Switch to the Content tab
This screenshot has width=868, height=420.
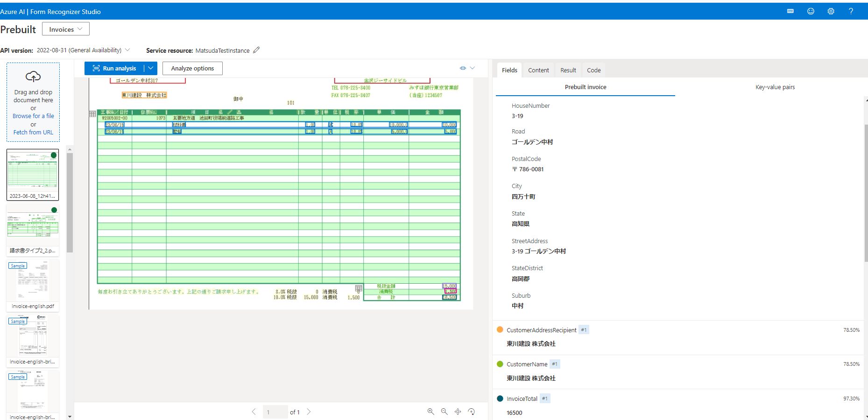[x=538, y=70]
